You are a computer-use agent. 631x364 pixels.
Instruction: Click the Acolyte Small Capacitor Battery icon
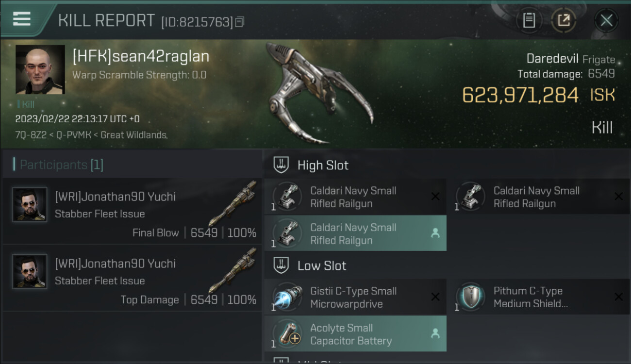pos(287,334)
